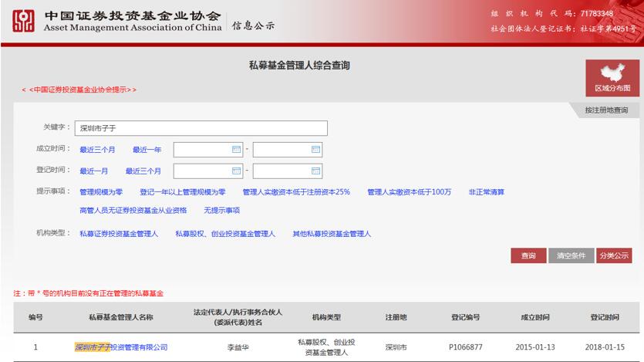Click the 成立时间 column header
This screenshot has width=644, height=362.
pyautogui.click(x=535, y=317)
